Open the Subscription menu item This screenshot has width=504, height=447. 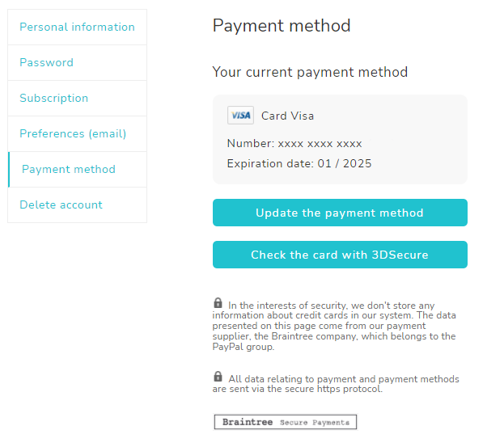[x=77, y=99]
